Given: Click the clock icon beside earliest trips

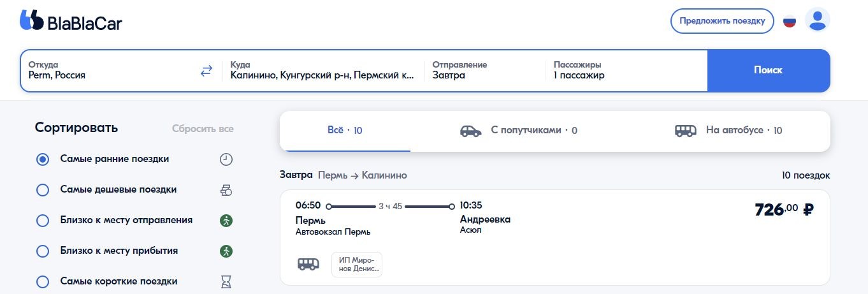Looking at the screenshot, I should click(x=226, y=159).
